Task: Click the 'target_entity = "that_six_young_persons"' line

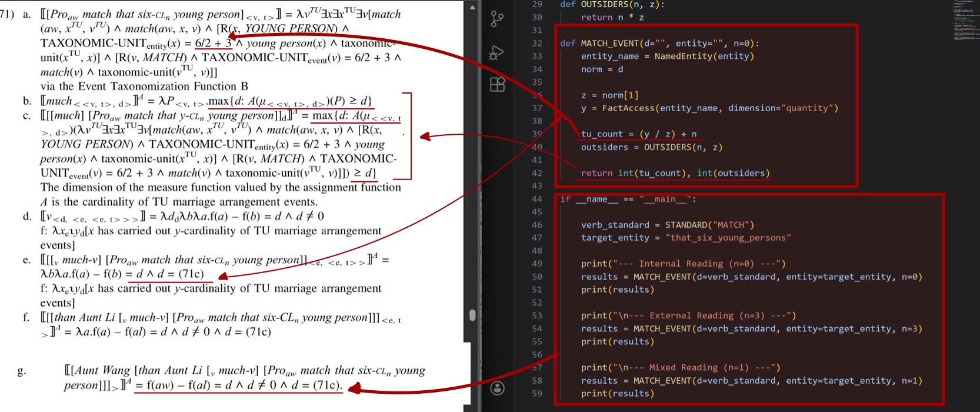Action: click(x=686, y=238)
